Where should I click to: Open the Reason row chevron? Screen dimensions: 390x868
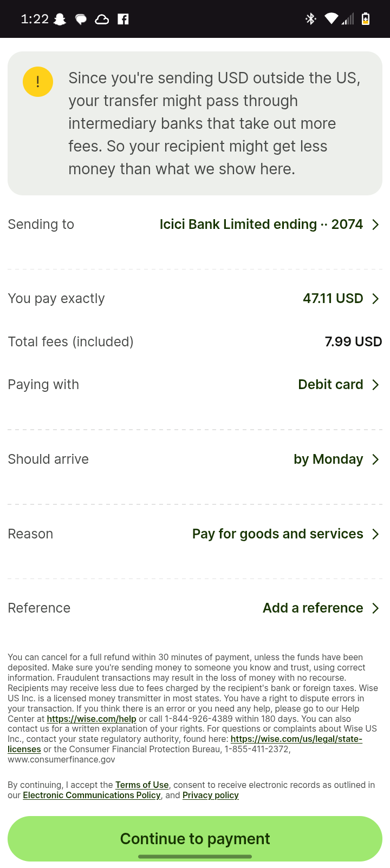tap(375, 534)
